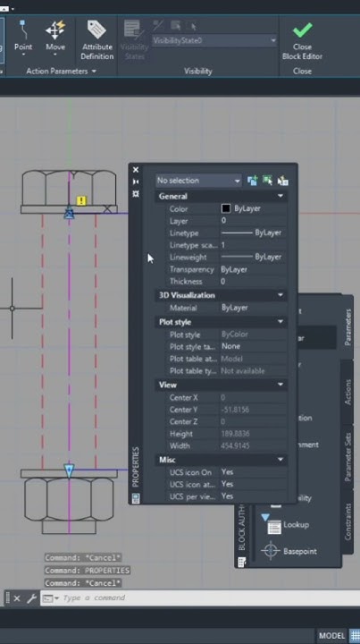This screenshot has height=644, width=360.
Task: Click the yellow alert icon on block
Action: coord(81,201)
